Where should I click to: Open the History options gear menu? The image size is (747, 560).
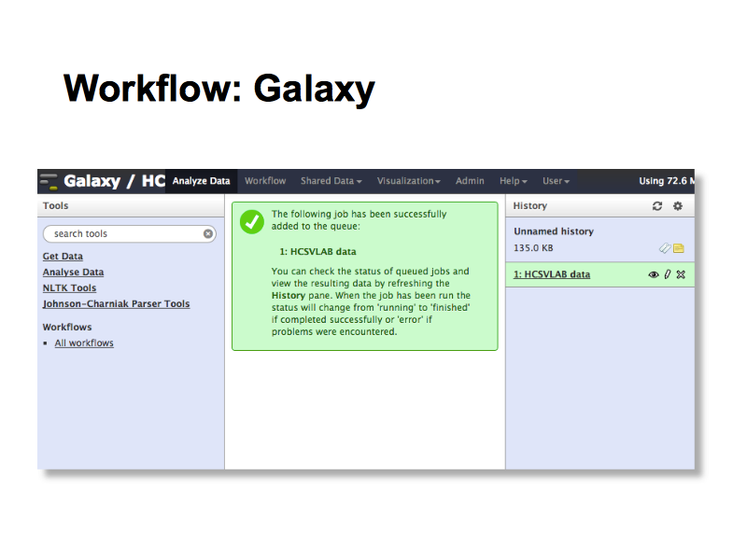(x=678, y=205)
